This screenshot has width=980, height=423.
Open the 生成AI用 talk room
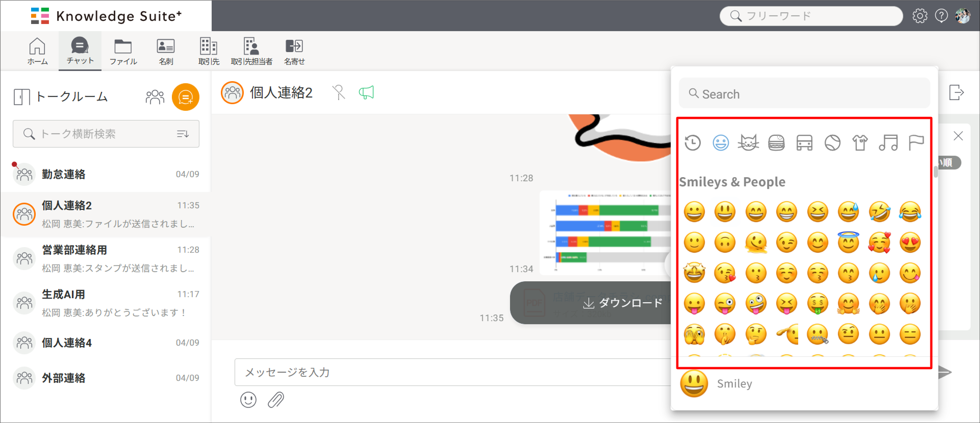point(106,303)
